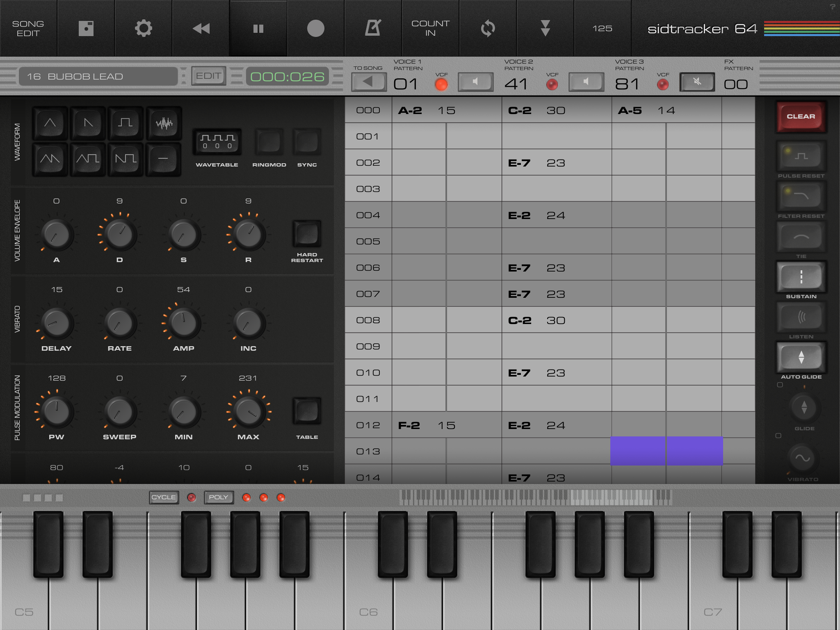Toggle Voice 1 VCF filter light
840x630 pixels.
[441, 84]
